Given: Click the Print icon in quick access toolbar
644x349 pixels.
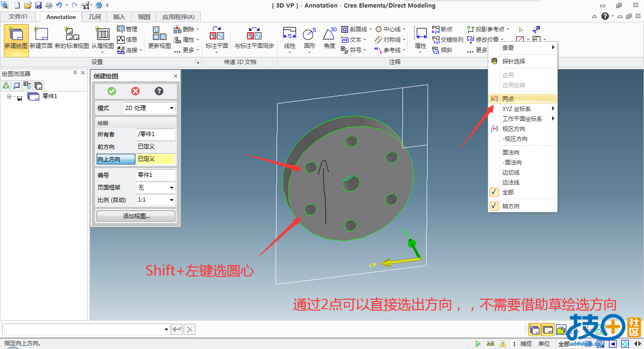Looking at the screenshot, I should (x=48, y=5).
